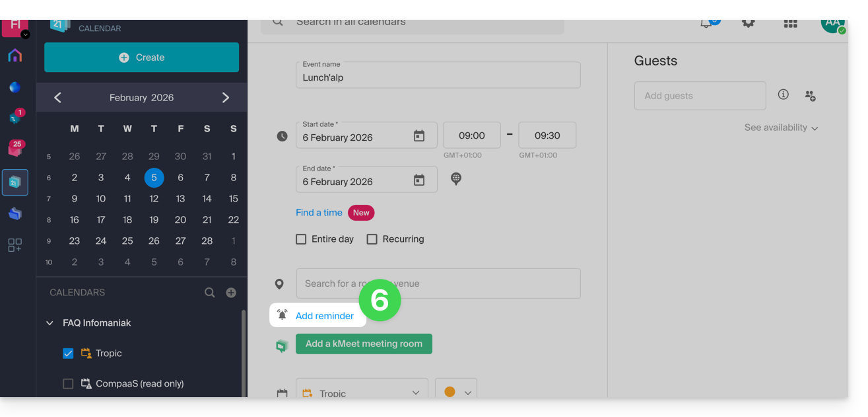Uncheck the Tropic calendar checkbox

point(68,354)
